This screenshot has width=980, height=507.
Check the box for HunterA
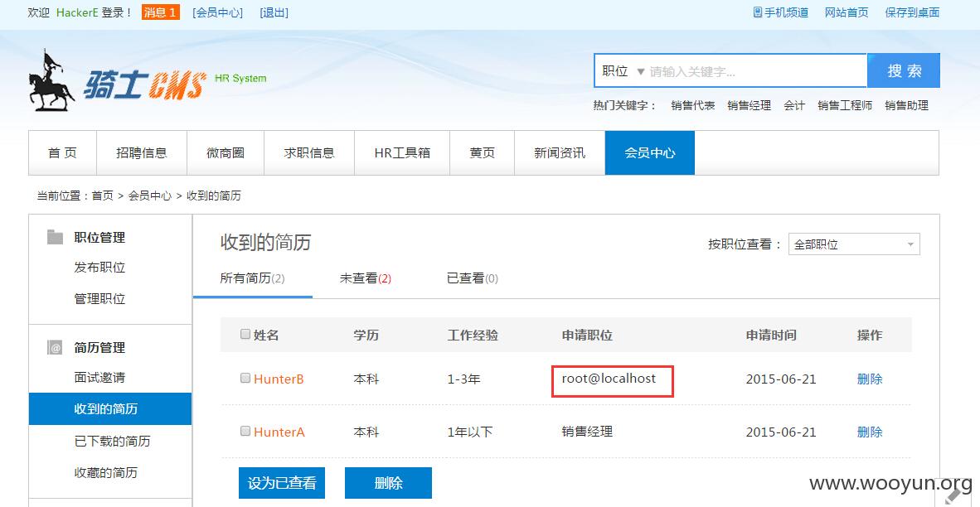pos(245,431)
